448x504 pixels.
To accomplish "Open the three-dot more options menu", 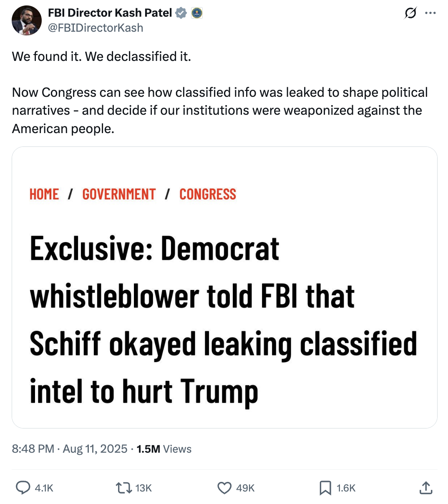I will tap(430, 13).
